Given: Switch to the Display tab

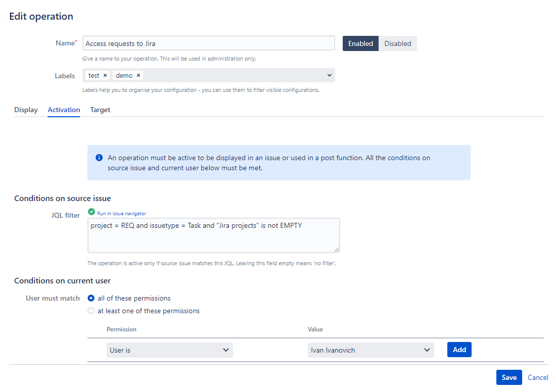Looking at the screenshot, I should [x=26, y=110].
